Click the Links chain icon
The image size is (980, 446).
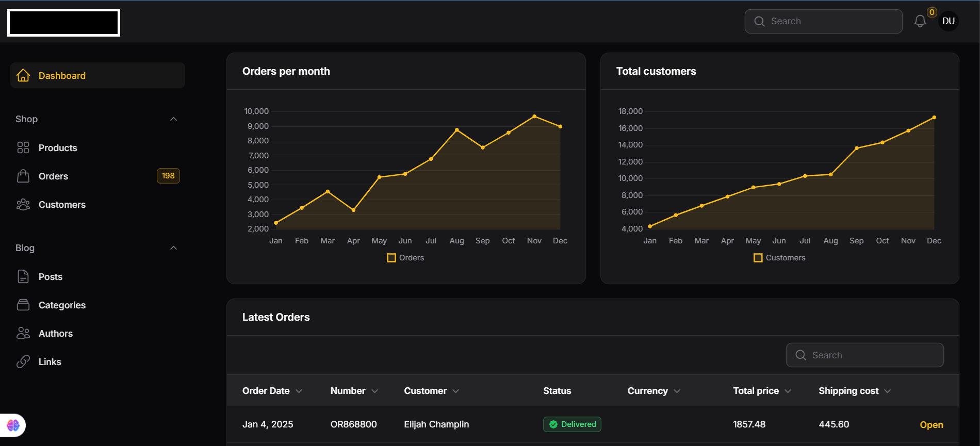tap(23, 362)
